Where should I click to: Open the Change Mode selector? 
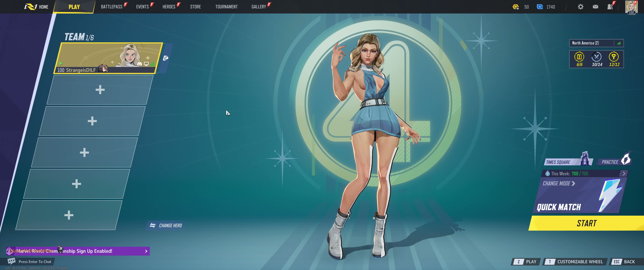pos(559,184)
